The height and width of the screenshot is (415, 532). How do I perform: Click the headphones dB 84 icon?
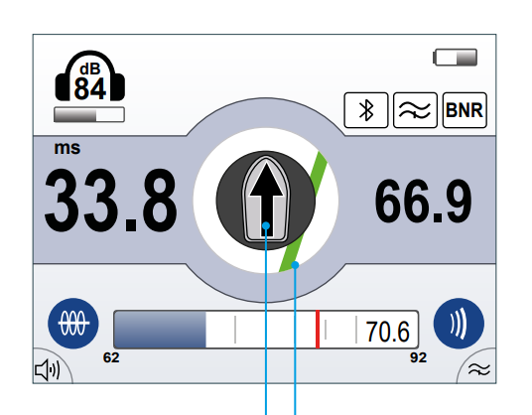(90, 76)
